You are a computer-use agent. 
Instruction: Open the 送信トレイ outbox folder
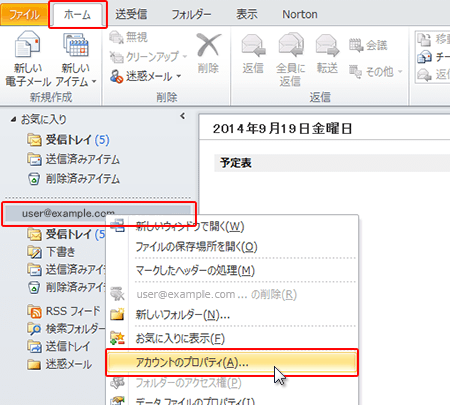coord(58,346)
